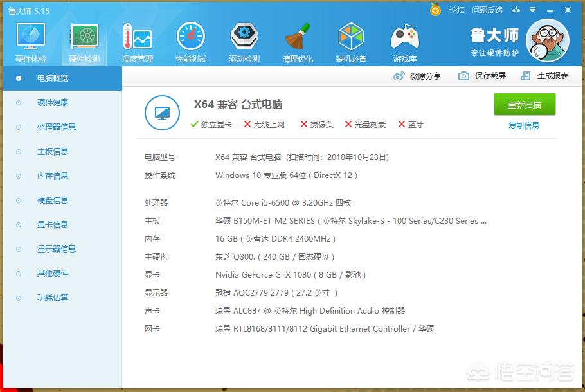
Task: Open the 游戏库 game library
Action: [x=405, y=42]
